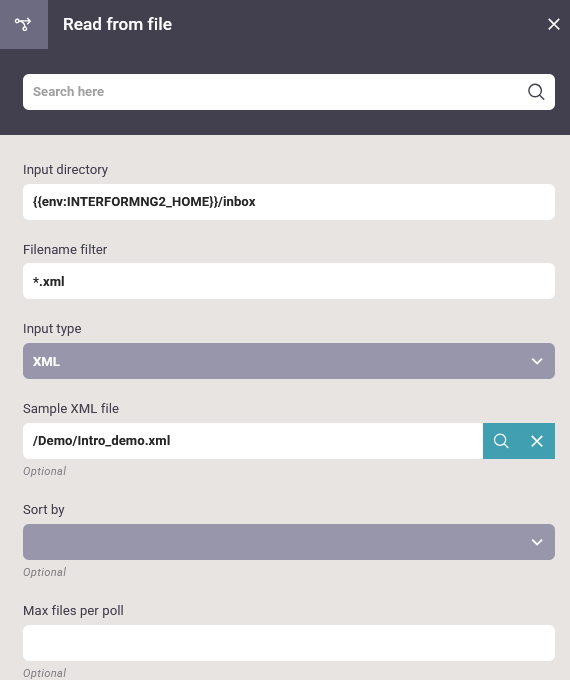The height and width of the screenshot is (680, 570).
Task: Clear the Sample XML file with the teal X
Action: pos(537,441)
